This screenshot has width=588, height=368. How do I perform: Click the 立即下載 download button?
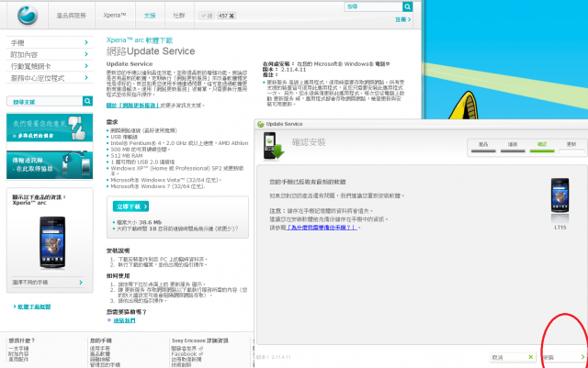(130, 206)
